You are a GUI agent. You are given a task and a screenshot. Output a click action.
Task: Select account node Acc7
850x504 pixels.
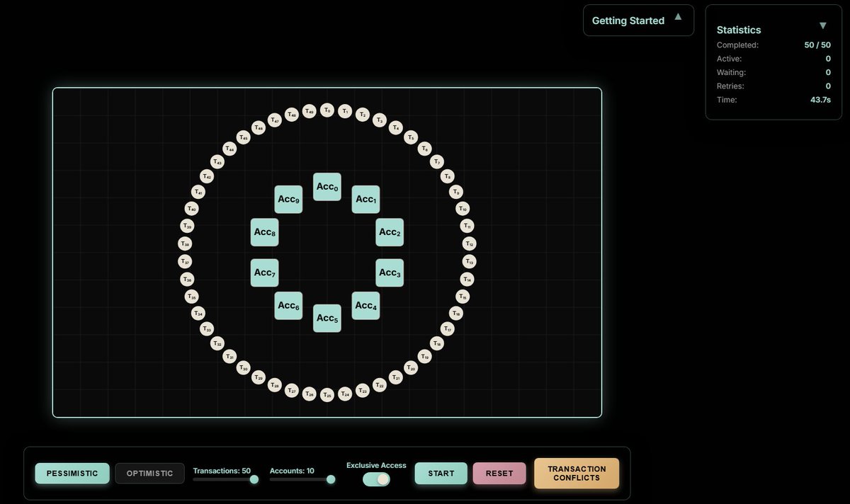(x=264, y=273)
